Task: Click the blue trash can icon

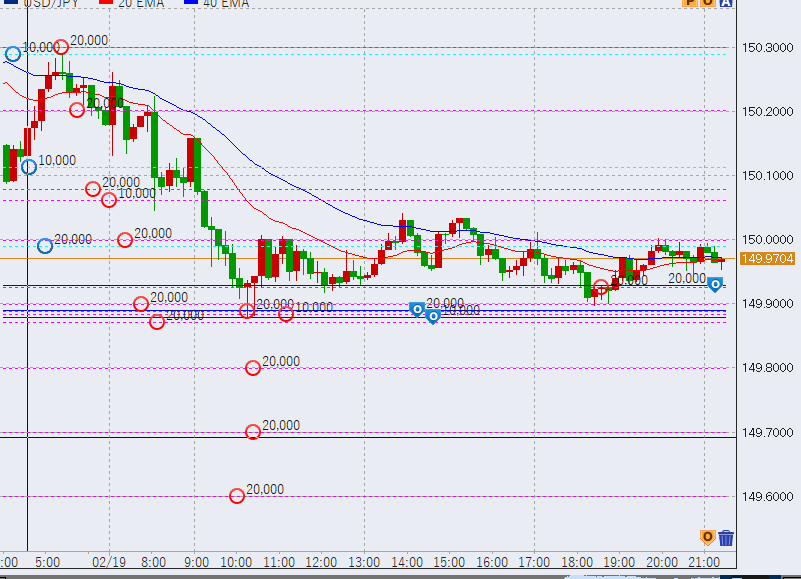Action: coord(726,538)
